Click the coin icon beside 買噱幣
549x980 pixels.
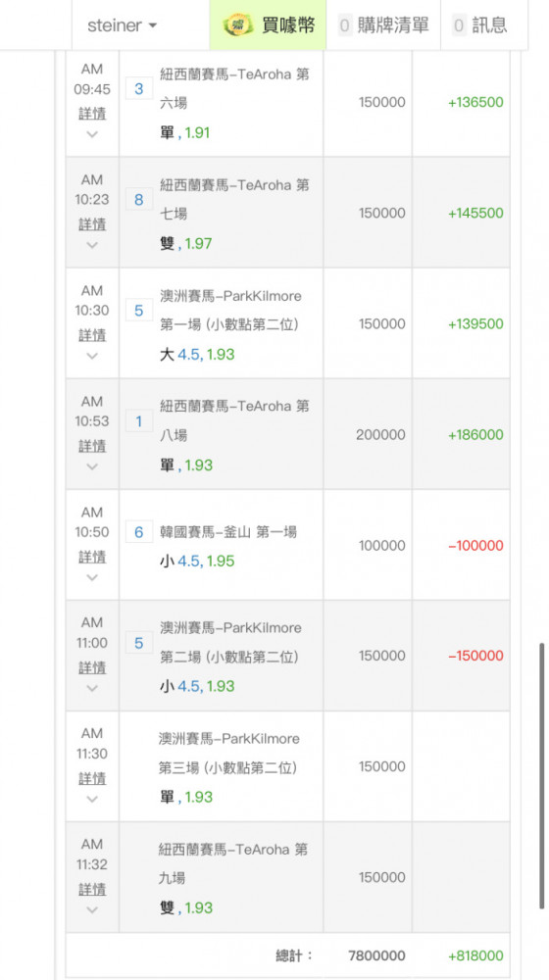click(238, 25)
